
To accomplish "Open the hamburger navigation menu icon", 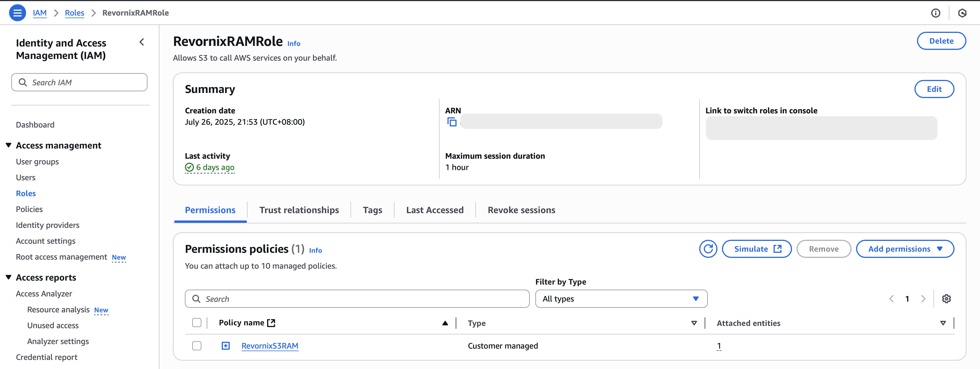I will (17, 13).
